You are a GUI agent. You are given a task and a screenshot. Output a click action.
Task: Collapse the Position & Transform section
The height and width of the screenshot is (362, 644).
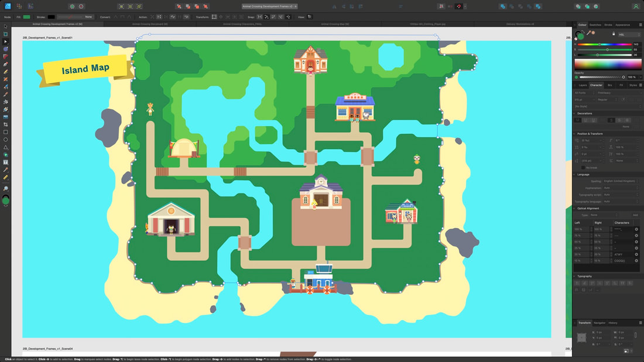575,133
